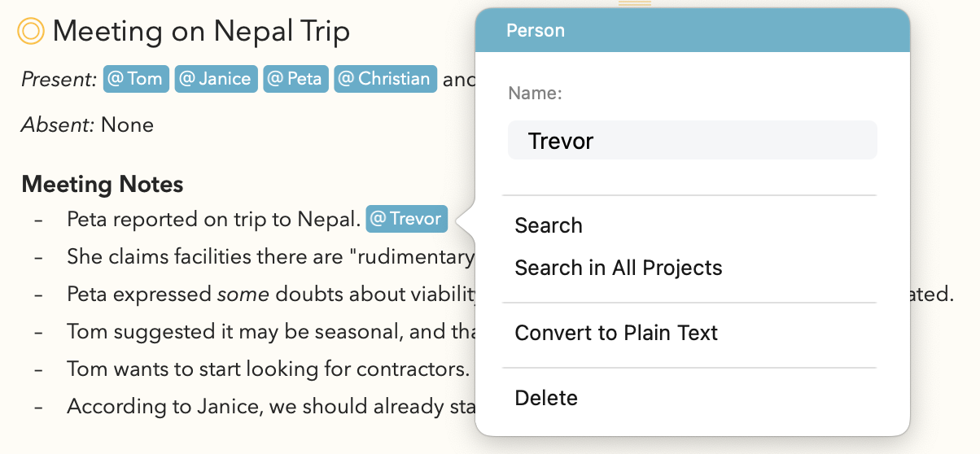Select the @Christian person tag
This screenshot has width=980, height=454.
(x=385, y=79)
